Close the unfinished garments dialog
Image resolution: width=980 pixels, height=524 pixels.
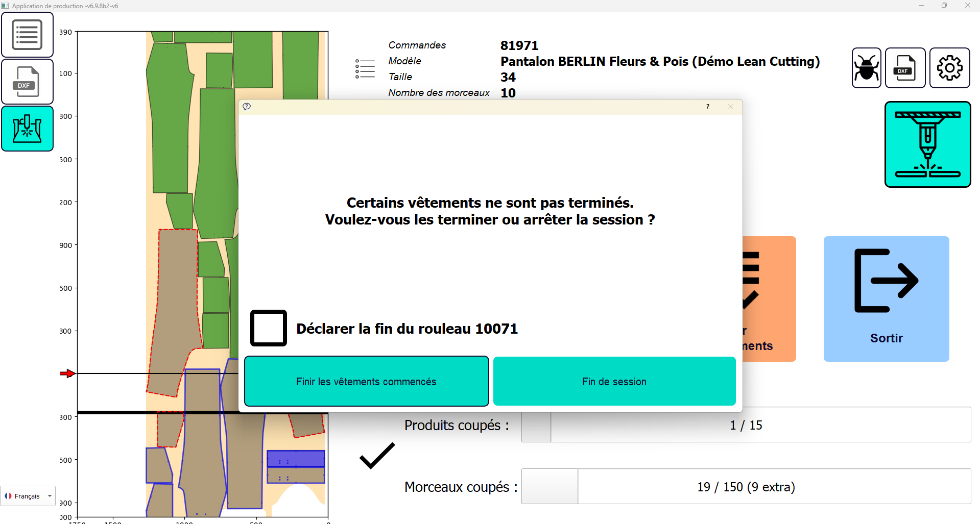(731, 107)
